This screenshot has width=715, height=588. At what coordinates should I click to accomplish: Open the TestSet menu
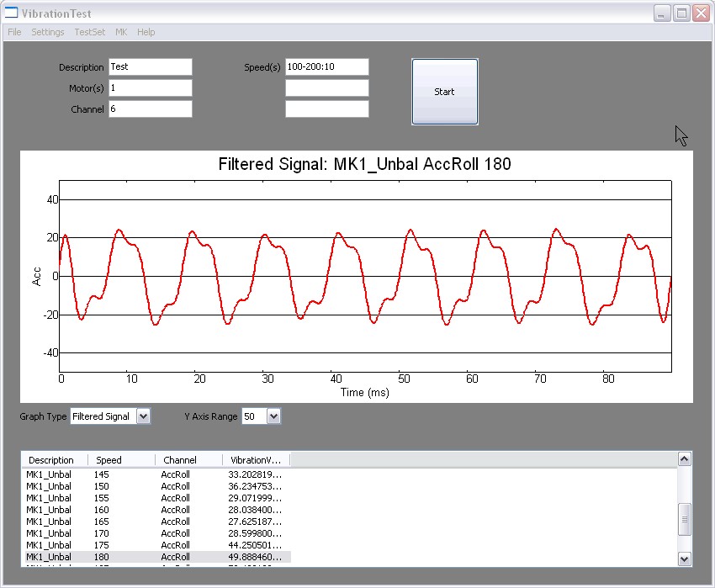[x=90, y=32]
